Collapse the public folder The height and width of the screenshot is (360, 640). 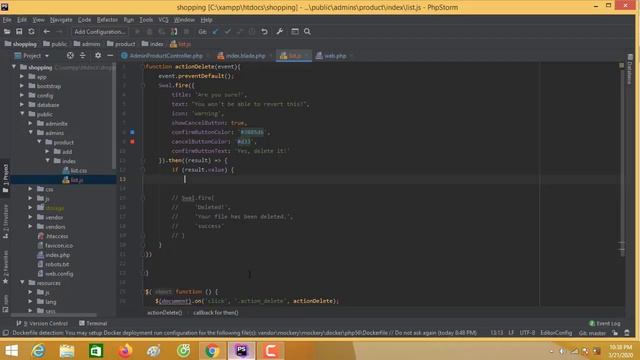22,114
